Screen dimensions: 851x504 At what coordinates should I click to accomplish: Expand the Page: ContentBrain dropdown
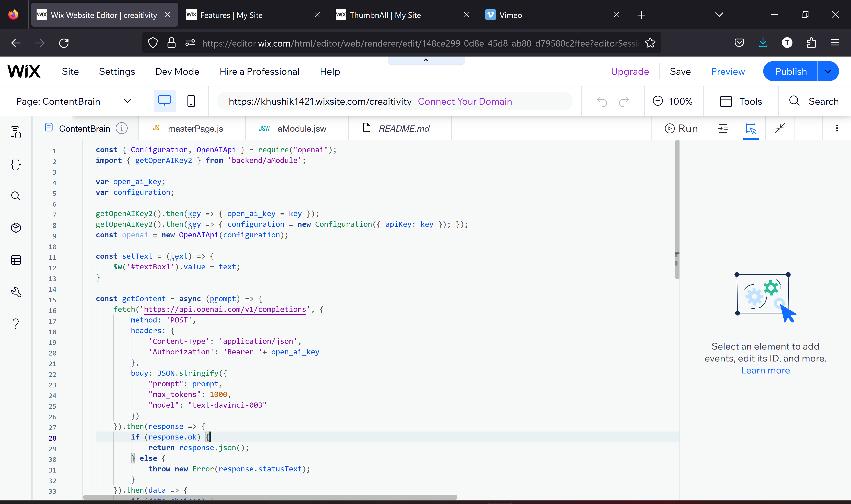point(128,101)
